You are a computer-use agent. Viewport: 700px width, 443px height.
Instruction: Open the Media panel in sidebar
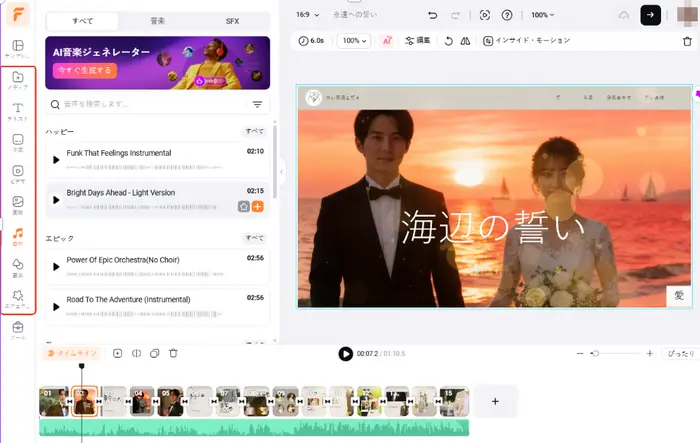click(x=17, y=81)
